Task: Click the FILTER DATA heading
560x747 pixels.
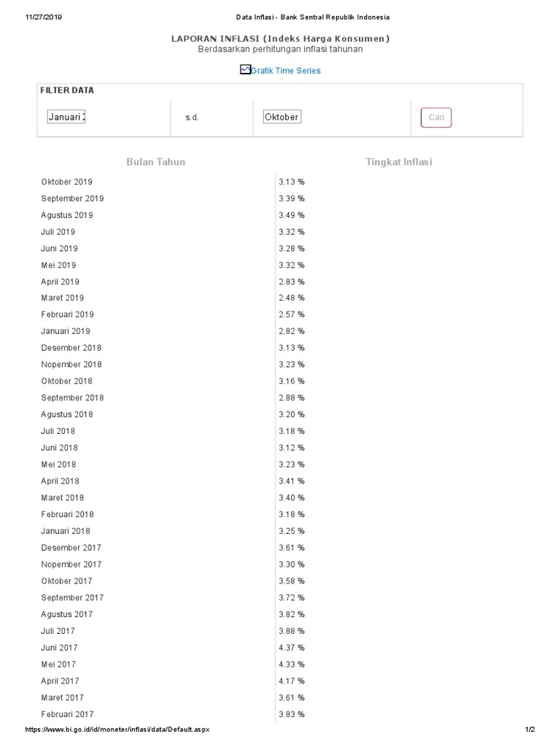Action: coord(67,90)
